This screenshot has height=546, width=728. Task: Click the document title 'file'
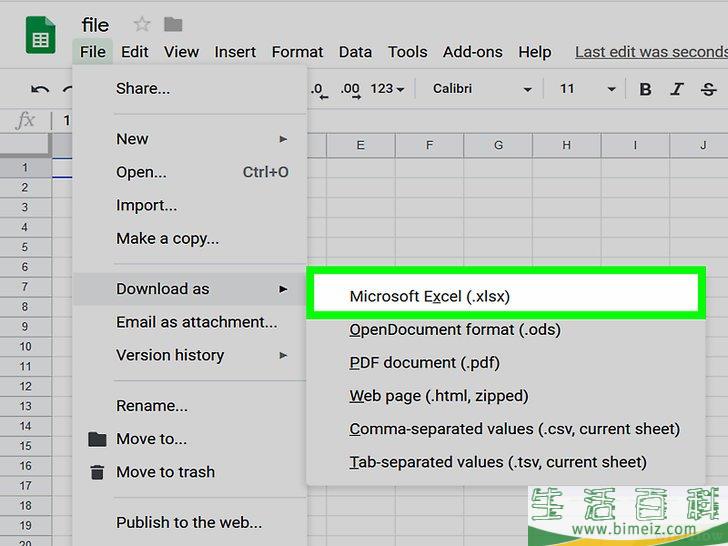click(95, 25)
